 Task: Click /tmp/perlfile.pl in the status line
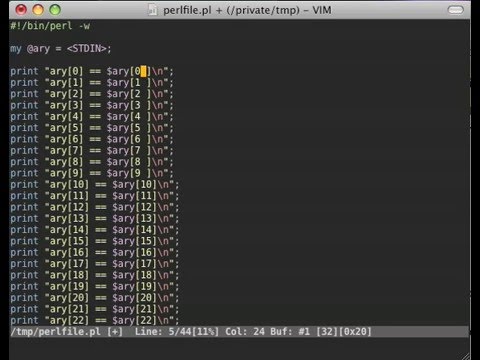pos(55,332)
